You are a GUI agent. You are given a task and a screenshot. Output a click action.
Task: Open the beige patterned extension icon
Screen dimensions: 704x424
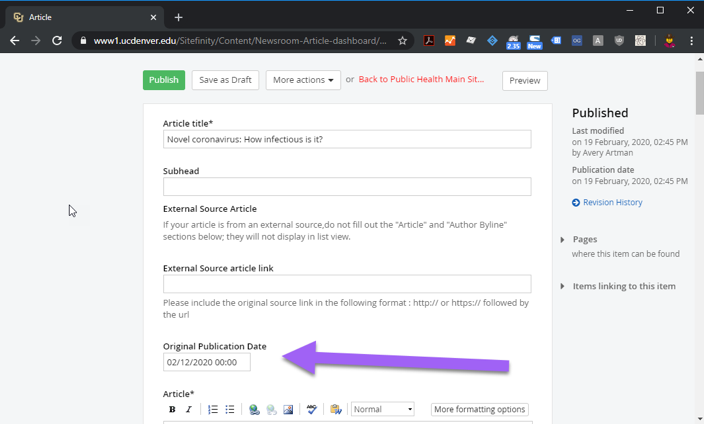coord(640,41)
